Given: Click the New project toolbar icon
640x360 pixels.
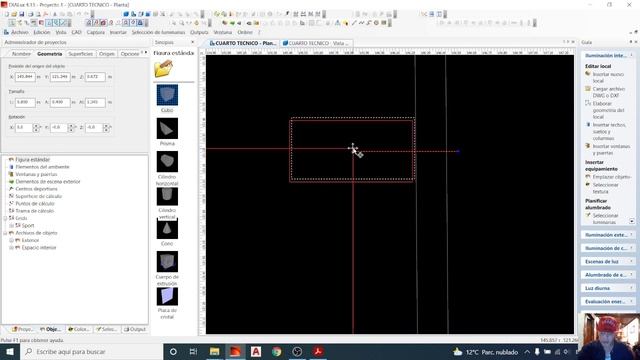Looking at the screenshot, I should [7, 14].
